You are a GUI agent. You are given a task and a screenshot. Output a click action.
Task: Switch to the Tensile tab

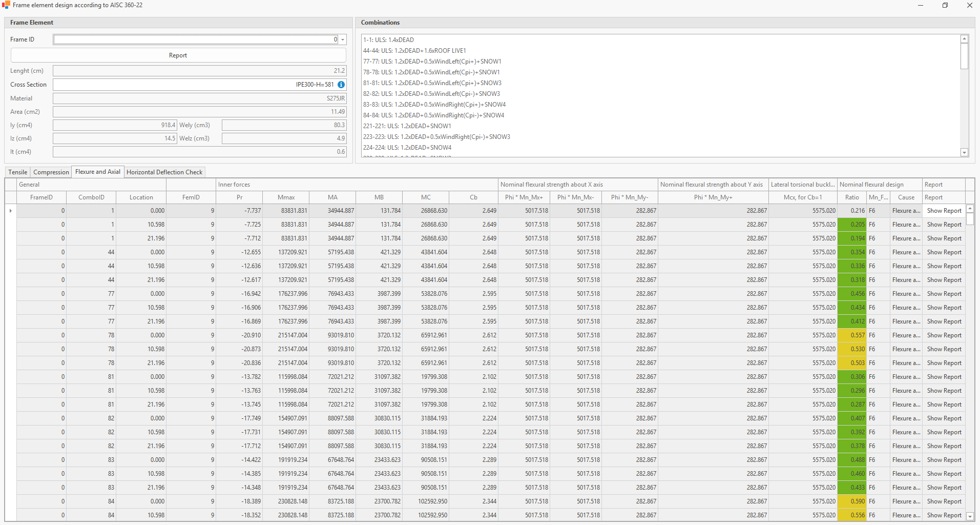(18, 172)
